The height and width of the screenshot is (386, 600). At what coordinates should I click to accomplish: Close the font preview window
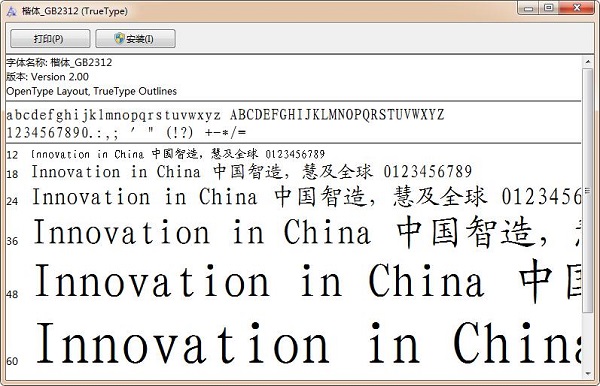click(577, 8)
